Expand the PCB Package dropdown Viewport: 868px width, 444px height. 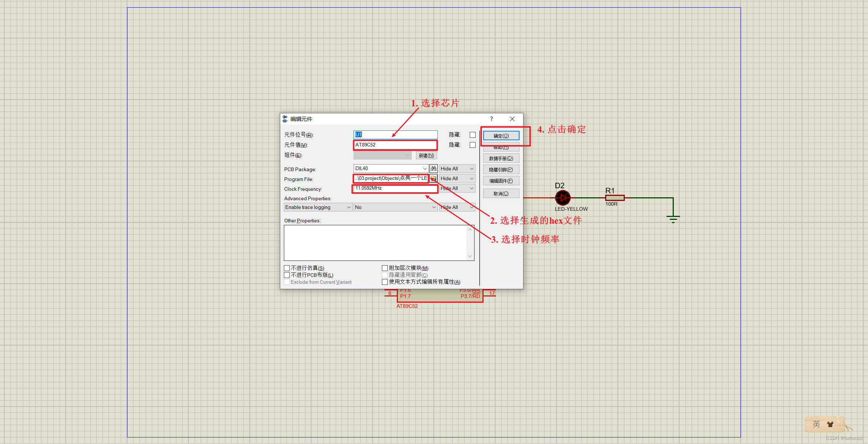pos(425,170)
